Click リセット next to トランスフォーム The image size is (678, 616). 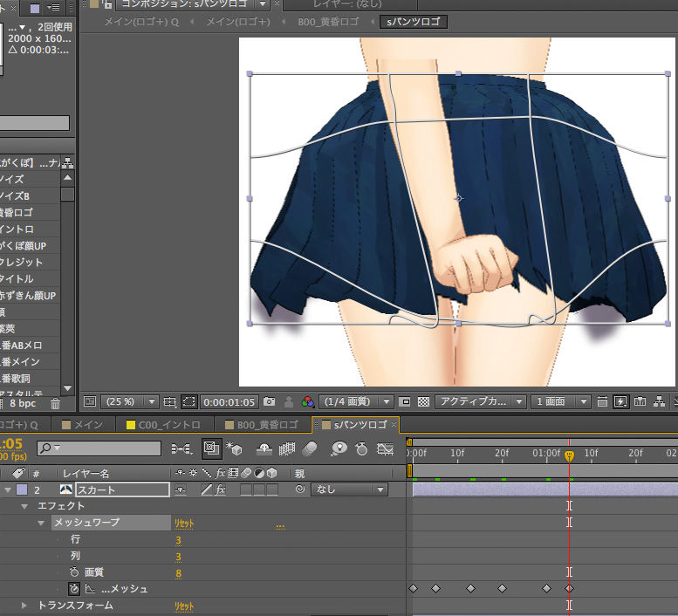(184, 606)
